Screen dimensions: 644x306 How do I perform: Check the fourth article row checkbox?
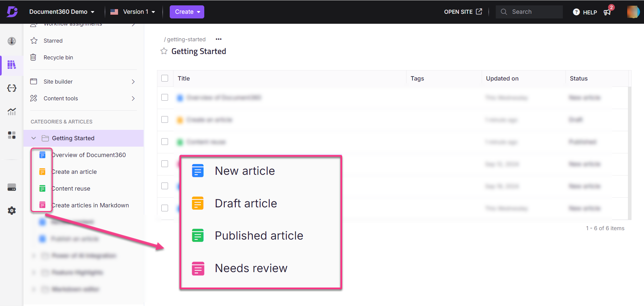[x=165, y=164]
